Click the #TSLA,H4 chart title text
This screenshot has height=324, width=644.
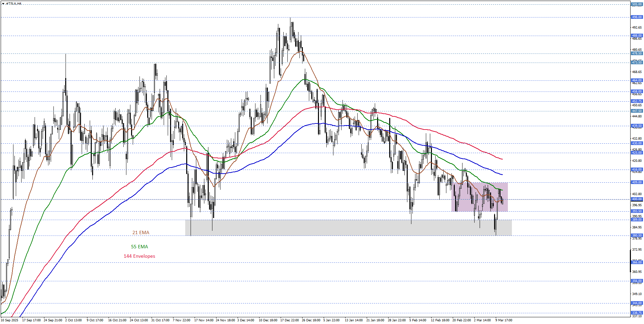pyautogui.click(x=14, y=4)
